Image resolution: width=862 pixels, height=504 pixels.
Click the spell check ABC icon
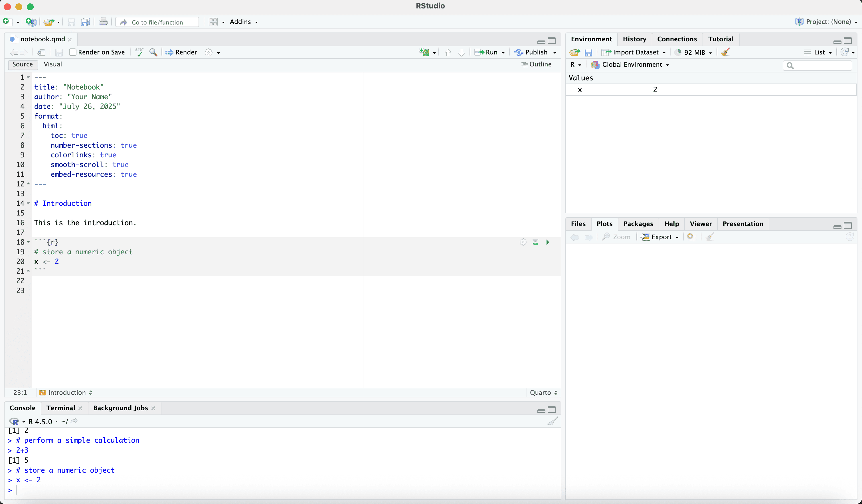139,52
